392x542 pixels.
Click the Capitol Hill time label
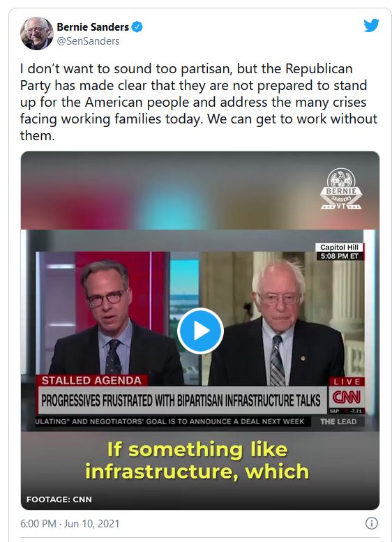click(339, 252)
